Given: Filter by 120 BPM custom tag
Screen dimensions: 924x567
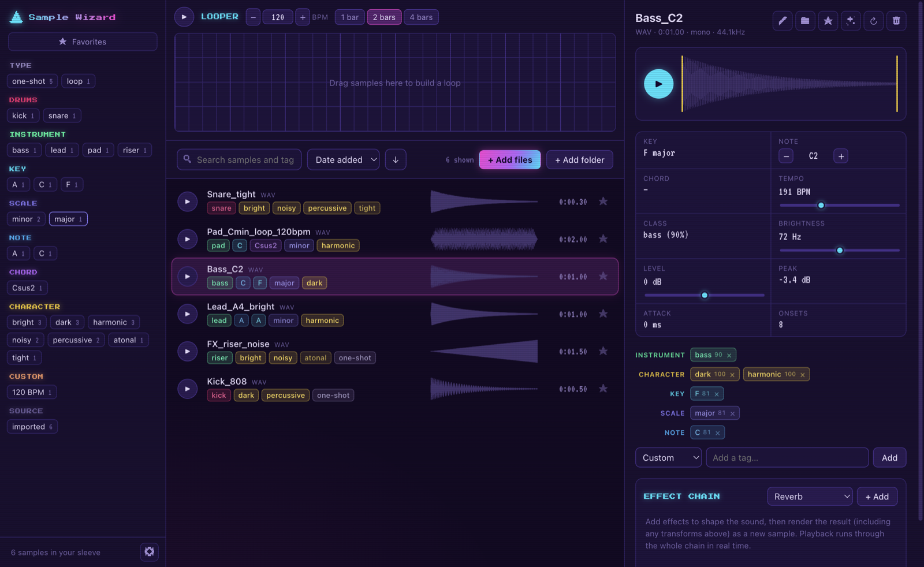Looking at the screenshot, I should [32, 392].
